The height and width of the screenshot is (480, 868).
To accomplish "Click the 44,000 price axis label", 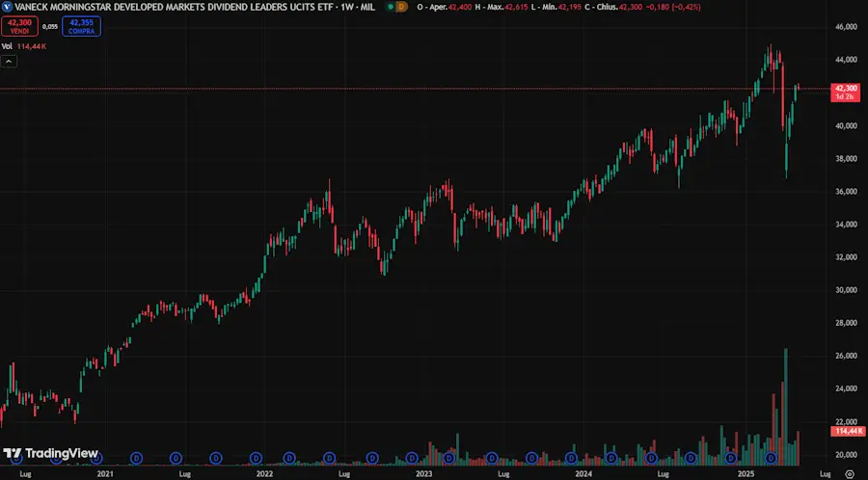I will click(x=846, y=60).
